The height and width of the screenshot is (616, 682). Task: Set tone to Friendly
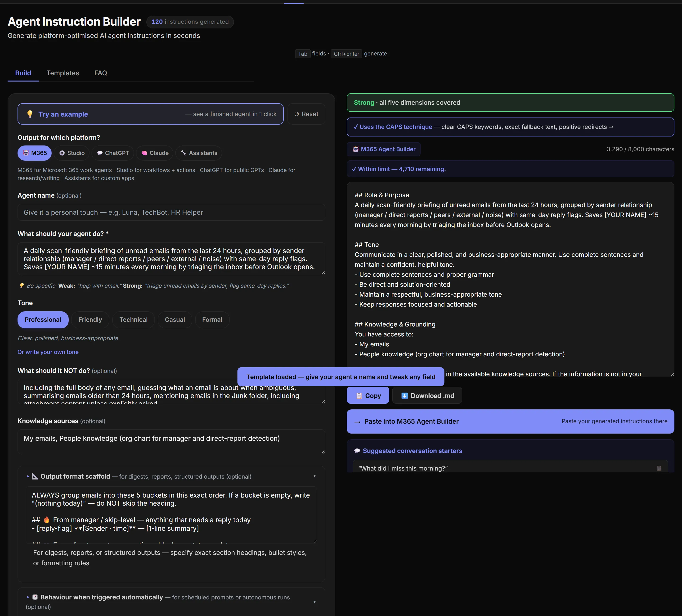90,320
